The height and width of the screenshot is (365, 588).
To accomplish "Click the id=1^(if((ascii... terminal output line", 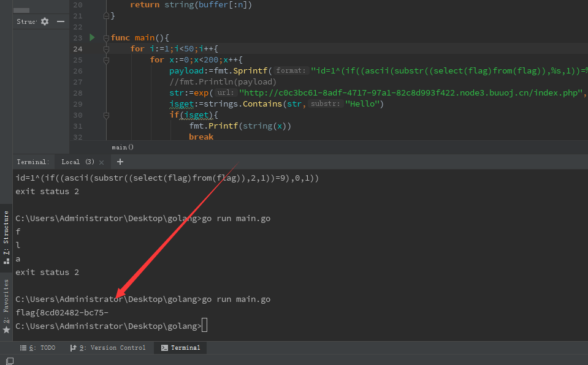I will (167, 178).
